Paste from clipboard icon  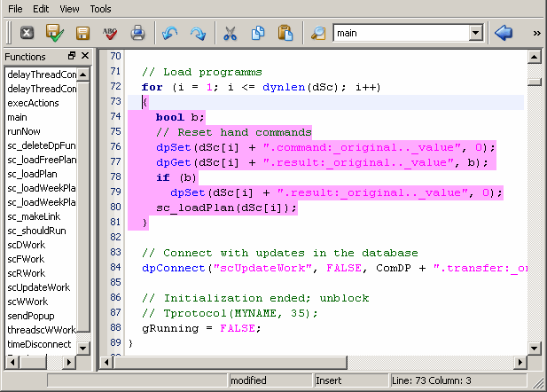[x=285, y=33]
